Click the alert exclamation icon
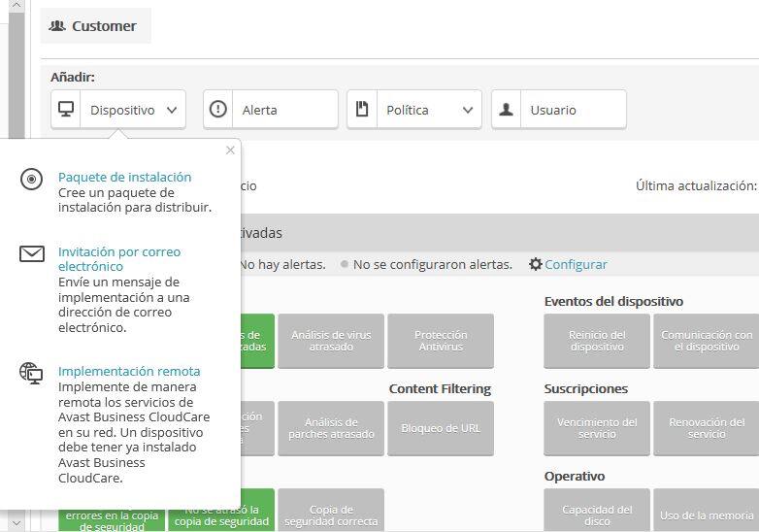Image resolution: width=759 pixels, height=532 pixels. (x=218, y=110)
